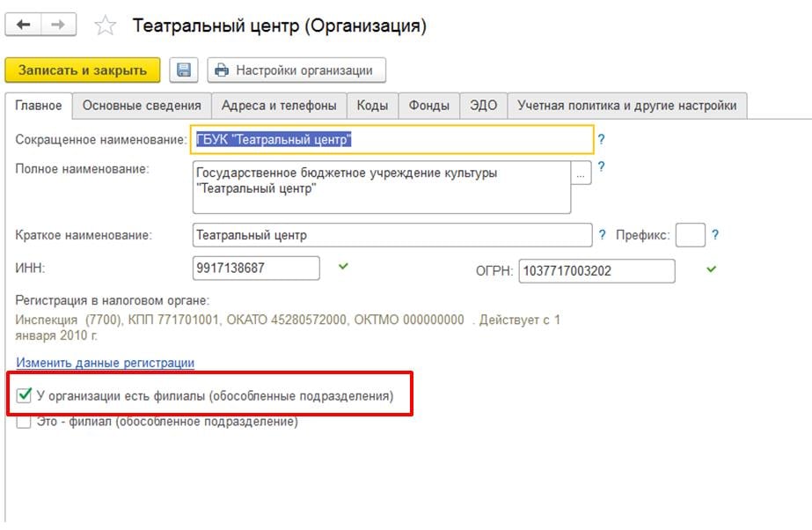Save using the floppy disk icon
This screenshot has height=530, width=812.
183,70
